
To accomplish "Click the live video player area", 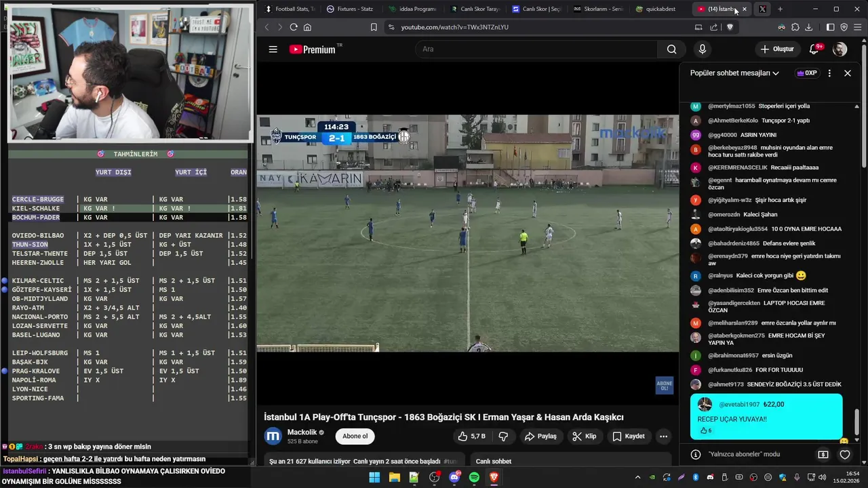I will 467,233.
